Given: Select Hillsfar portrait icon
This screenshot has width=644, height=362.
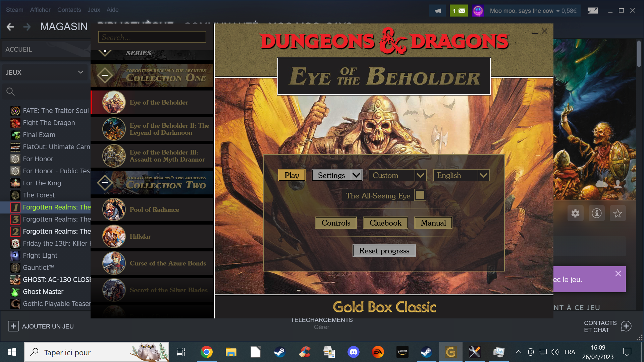Looking at the screenshot, I should (x=114, y=236).
